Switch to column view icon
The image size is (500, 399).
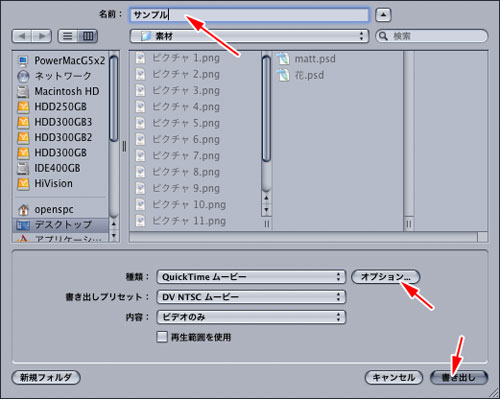88,36
